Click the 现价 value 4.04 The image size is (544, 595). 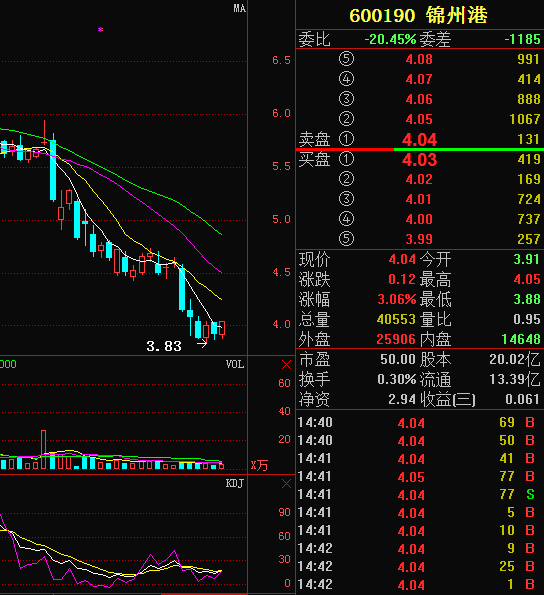point(402,260)
